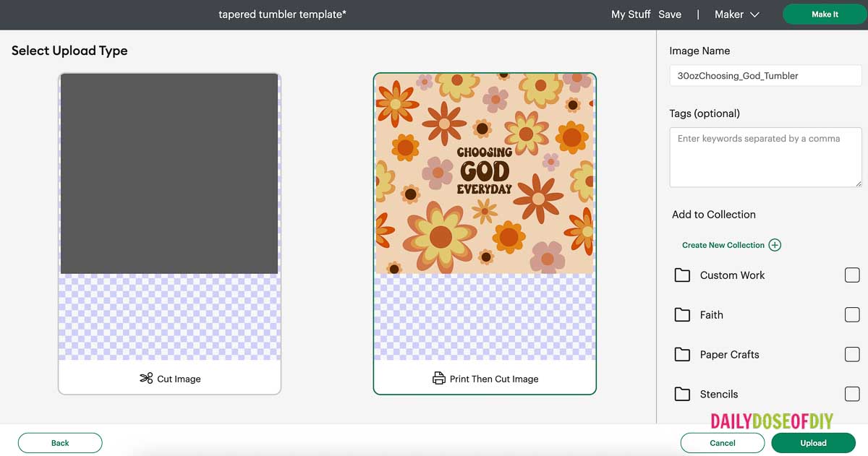Check the Custom Work collection checkbox
The width and height of the screenshot is (868, 456).
[852, 275]
